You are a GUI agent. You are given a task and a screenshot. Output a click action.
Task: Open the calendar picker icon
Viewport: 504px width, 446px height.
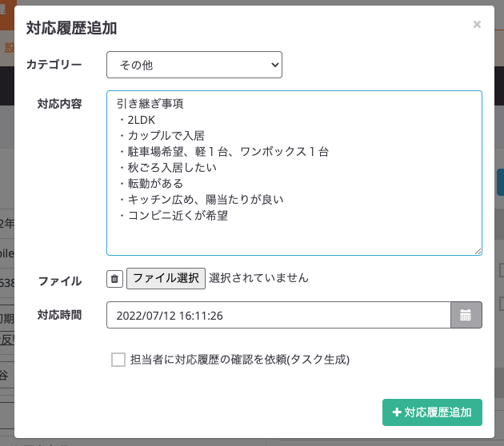466,315
